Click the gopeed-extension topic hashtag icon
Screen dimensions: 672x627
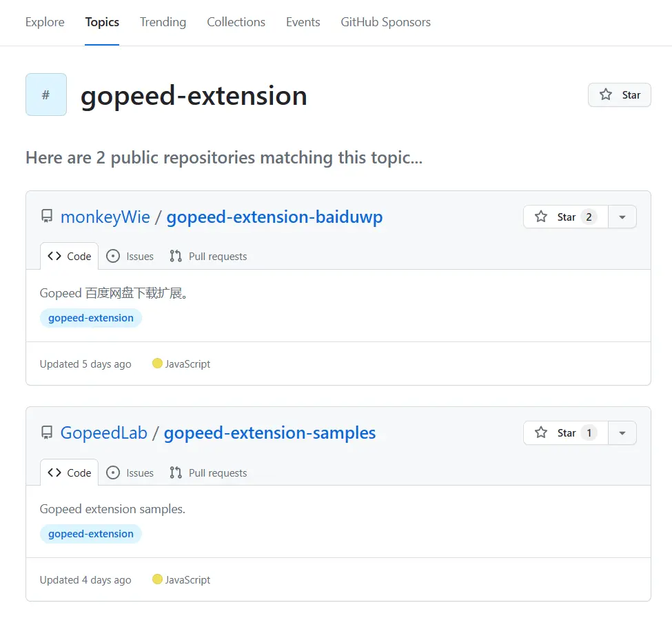(x=45, y=94)
